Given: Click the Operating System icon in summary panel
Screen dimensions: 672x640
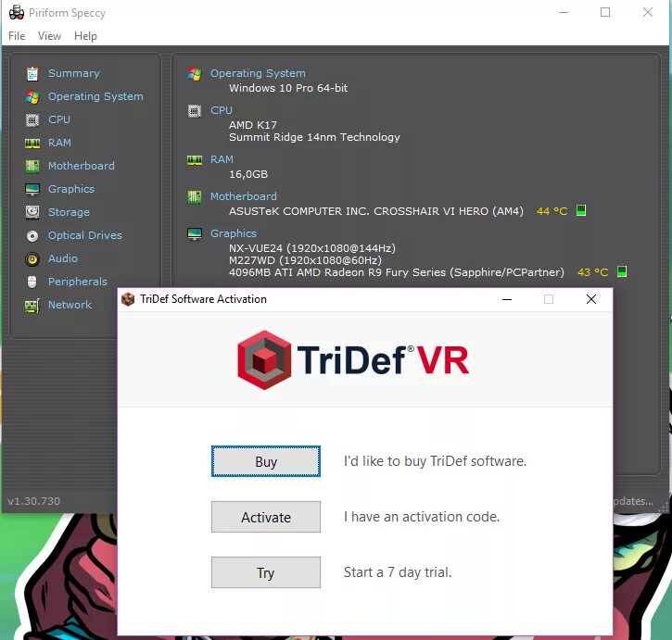Looking at the screenshot, I should pyautogui.click(x=195, y=74).
